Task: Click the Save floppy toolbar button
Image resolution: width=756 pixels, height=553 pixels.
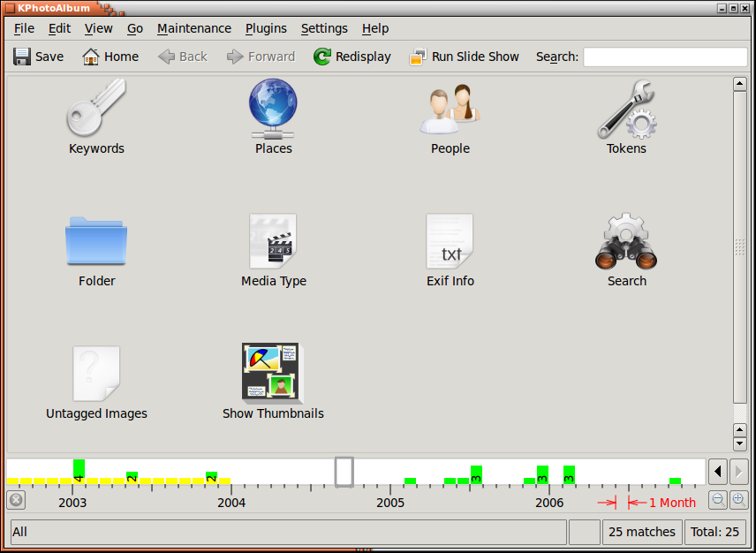Action: click(38, 57)
